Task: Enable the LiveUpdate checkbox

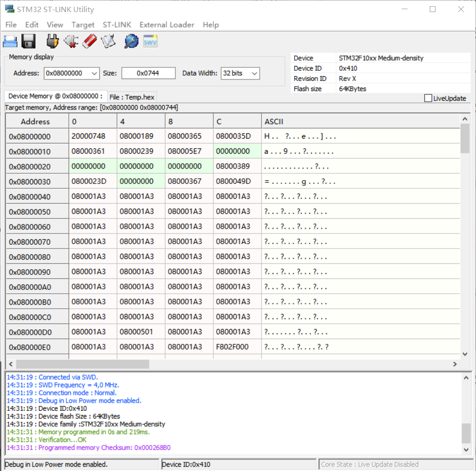Action: coord(428,98)
